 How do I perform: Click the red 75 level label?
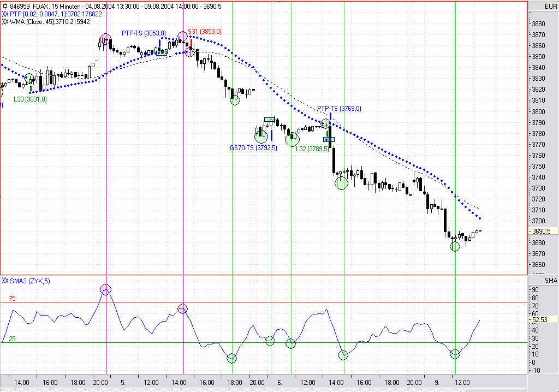[x=12, y=298]
